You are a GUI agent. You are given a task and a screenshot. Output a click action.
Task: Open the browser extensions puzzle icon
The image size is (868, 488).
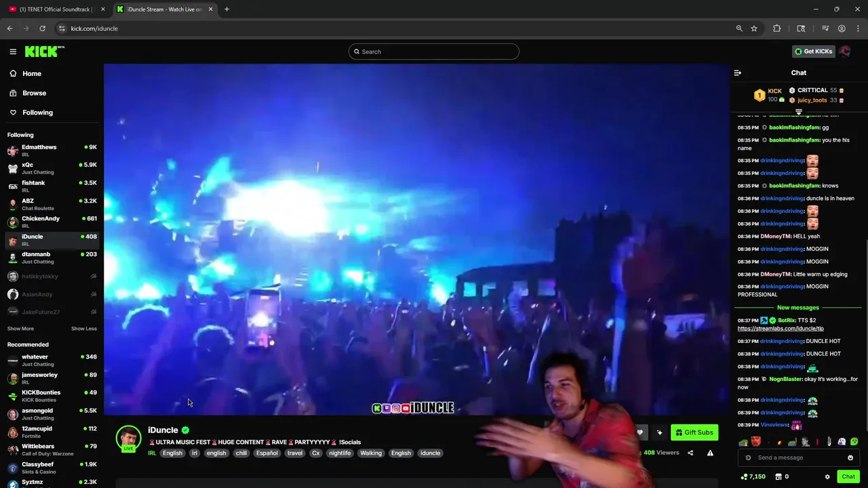[777, 28]
